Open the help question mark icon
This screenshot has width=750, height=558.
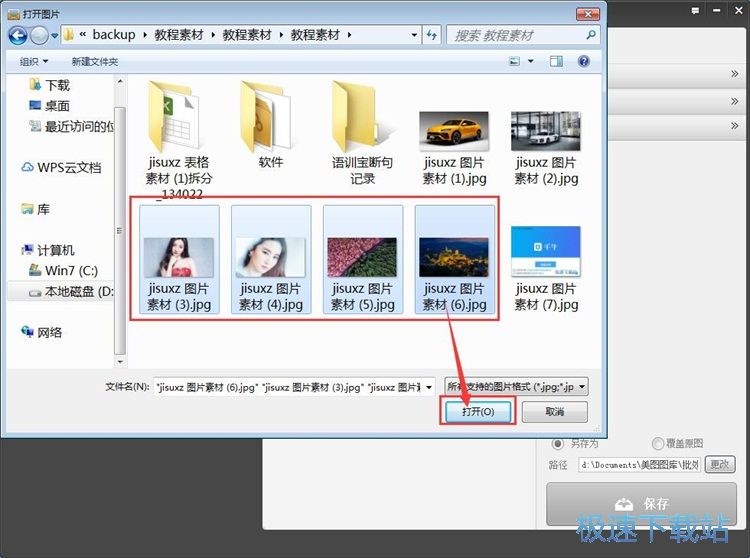583,62
